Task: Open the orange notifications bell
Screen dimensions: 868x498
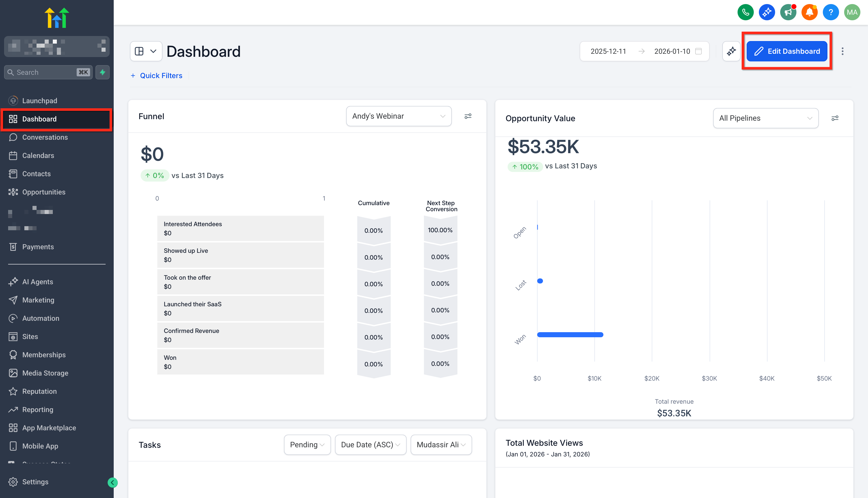Action: 809,13
